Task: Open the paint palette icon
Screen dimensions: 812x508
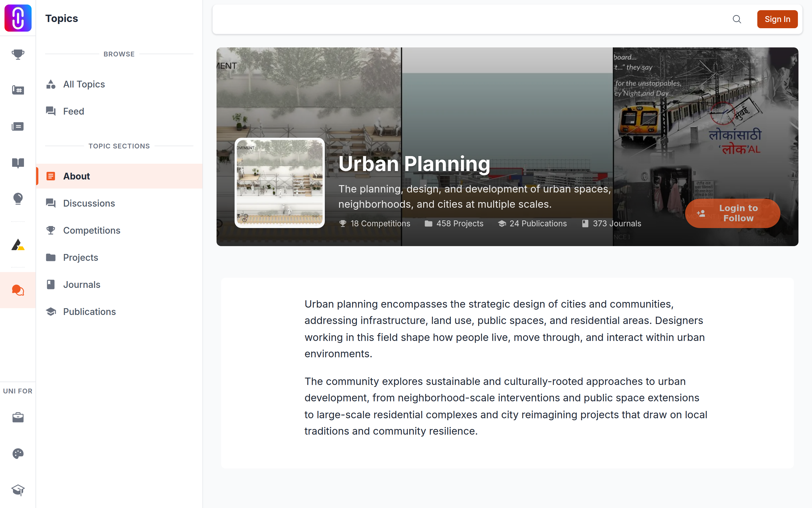Action: (x=18, y=454)
